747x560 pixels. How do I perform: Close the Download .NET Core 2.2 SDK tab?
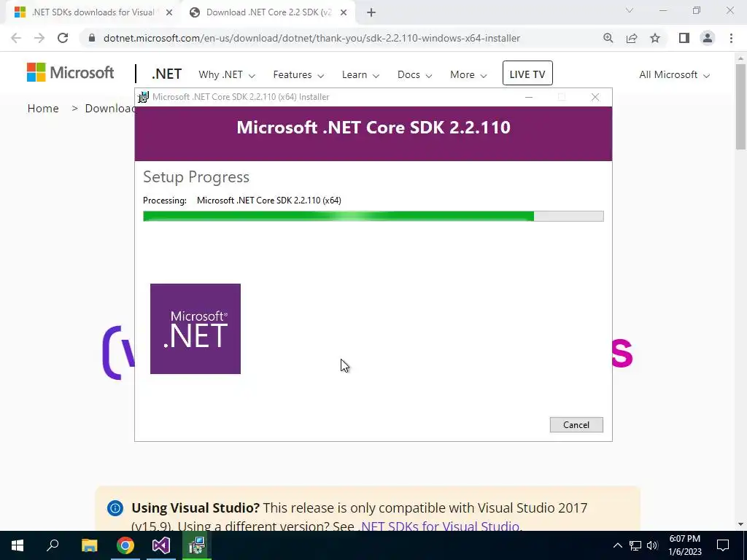pyautogui.click(x=343, y=12)
